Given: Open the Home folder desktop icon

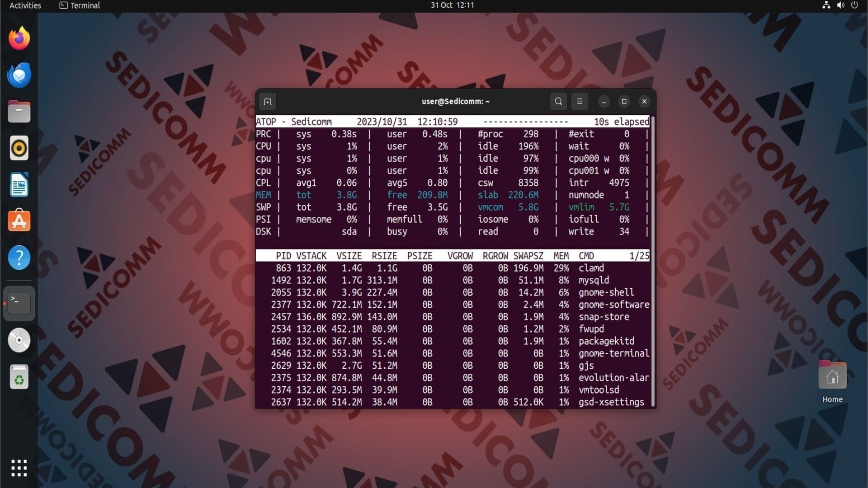Looking at the screenshot, I should pyautogui.click(x=832, y=382).
